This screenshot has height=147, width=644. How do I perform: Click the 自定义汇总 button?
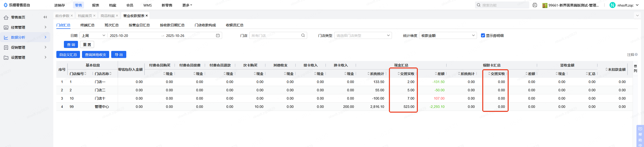click(68, 55)
